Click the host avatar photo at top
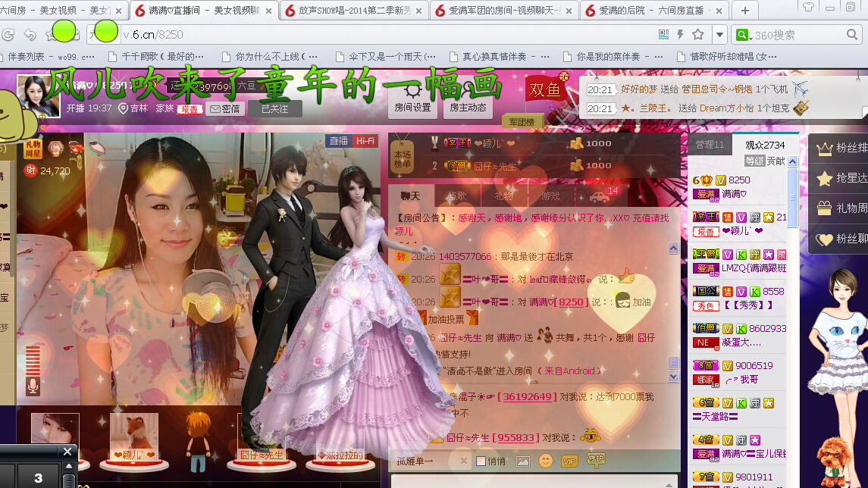The height and width of the screenshot is (488, 868). [x=38, y=96]
